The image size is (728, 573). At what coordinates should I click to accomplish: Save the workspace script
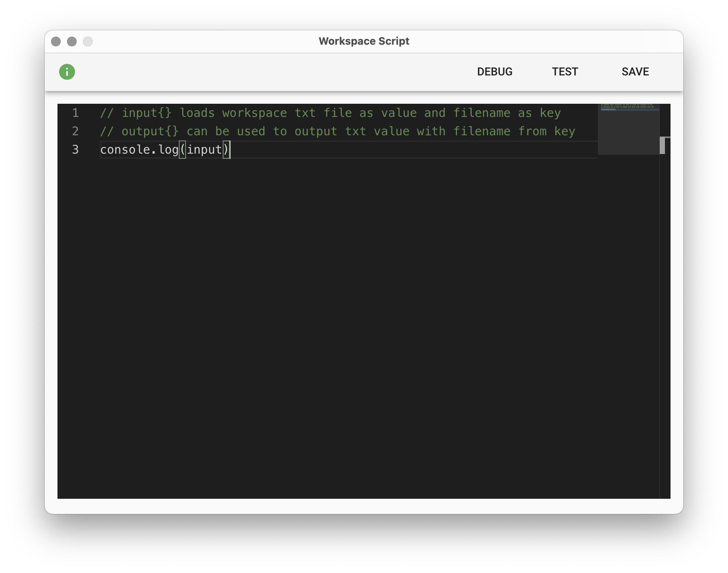(x=635, y=72)
